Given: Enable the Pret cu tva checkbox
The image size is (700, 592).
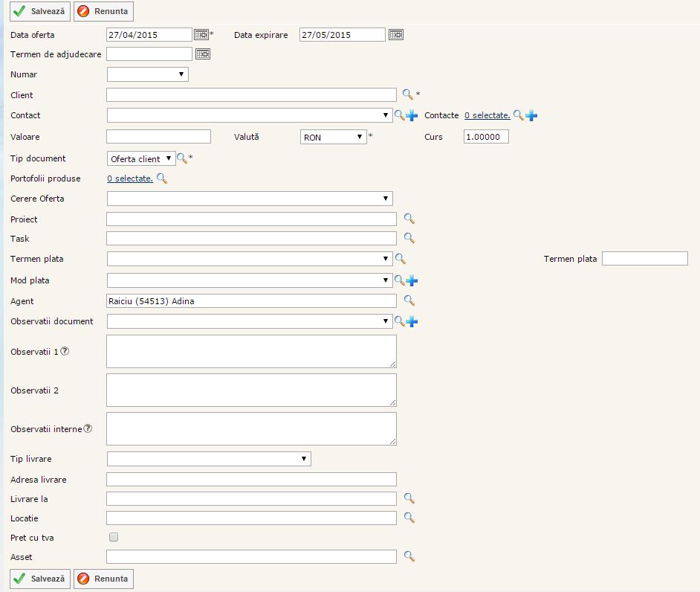Looking at the screenshot, I should tap(114, 537).
